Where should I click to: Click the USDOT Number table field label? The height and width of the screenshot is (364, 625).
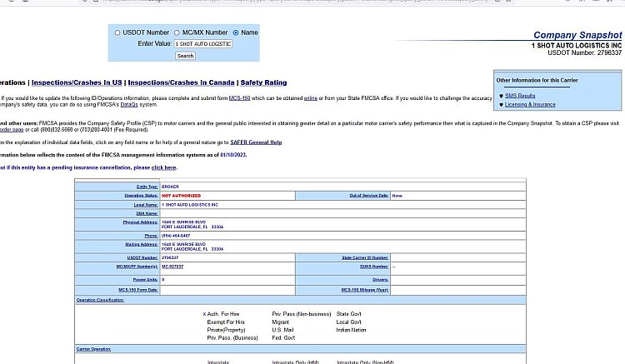pos(142,257)
